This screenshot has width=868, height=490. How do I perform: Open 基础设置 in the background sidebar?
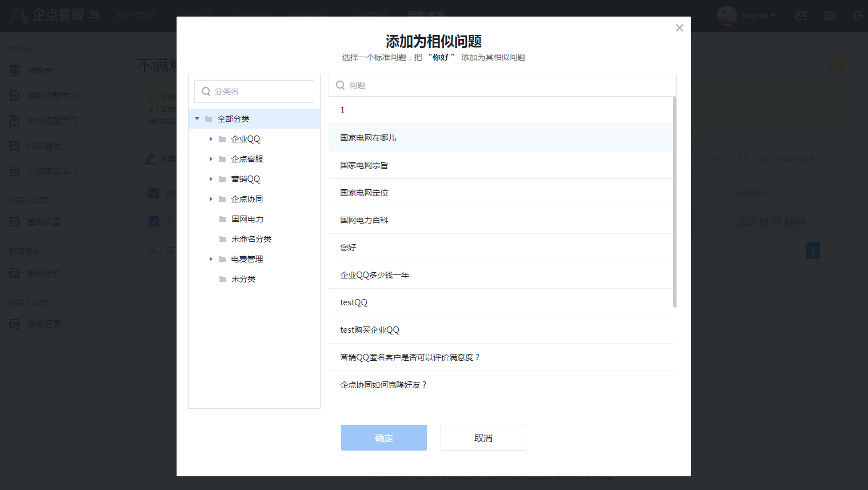coord(44,222)
